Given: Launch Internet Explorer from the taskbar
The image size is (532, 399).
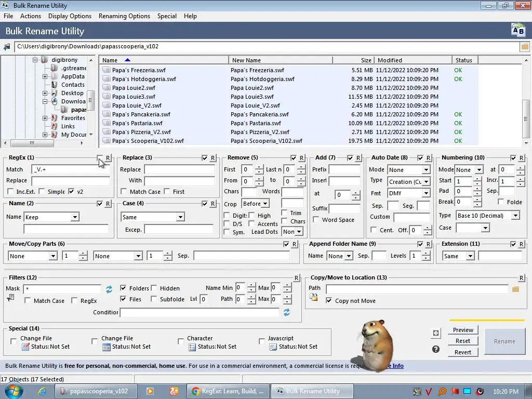Looking at the screenshot, I should [x=42, y=391].
